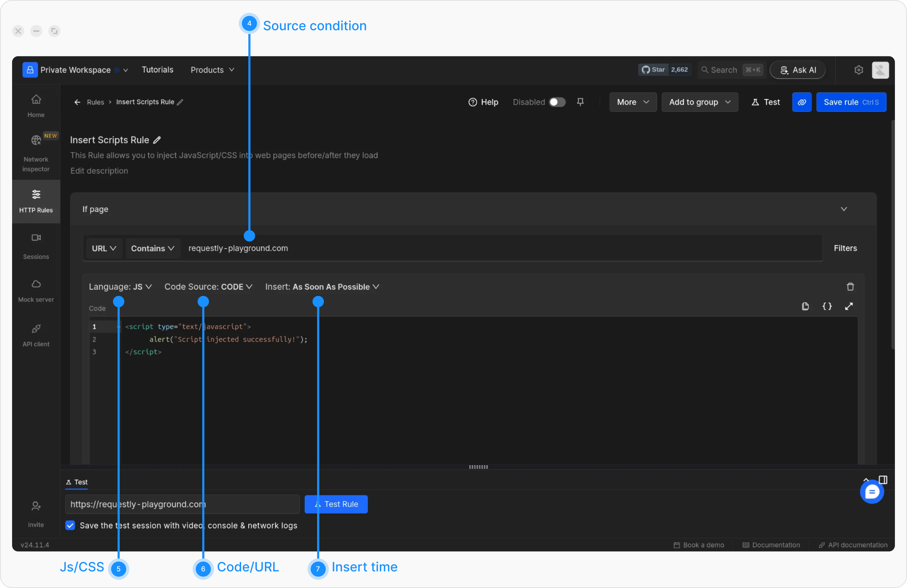Click the panel resize drag handle
Screen dimensions: 907x588
pyautogui.click(x=478, y=467)
